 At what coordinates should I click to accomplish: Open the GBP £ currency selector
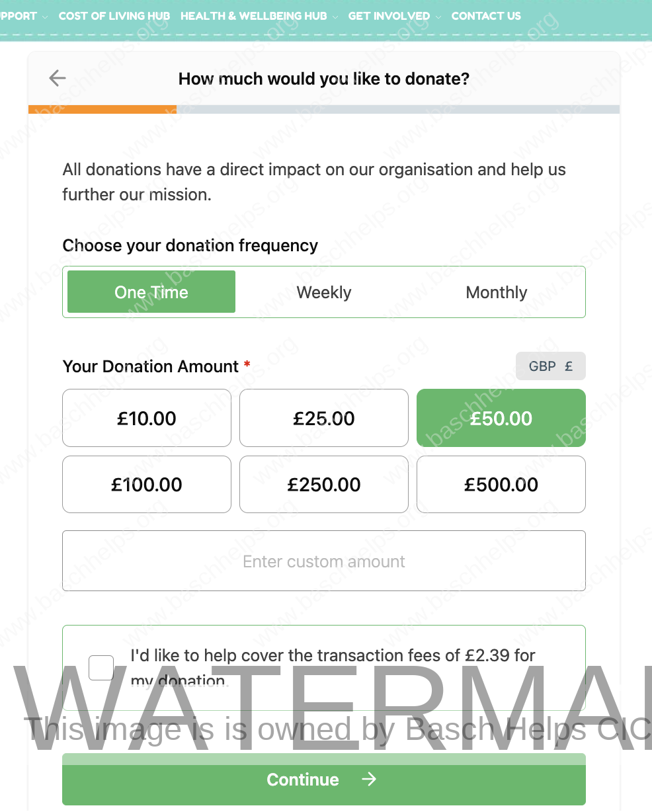pos(550,366)
